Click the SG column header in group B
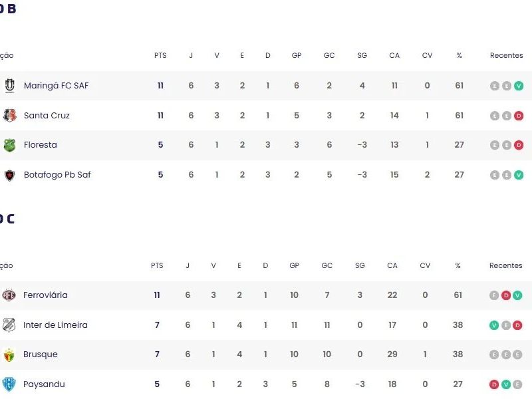 tap(362, 55)
